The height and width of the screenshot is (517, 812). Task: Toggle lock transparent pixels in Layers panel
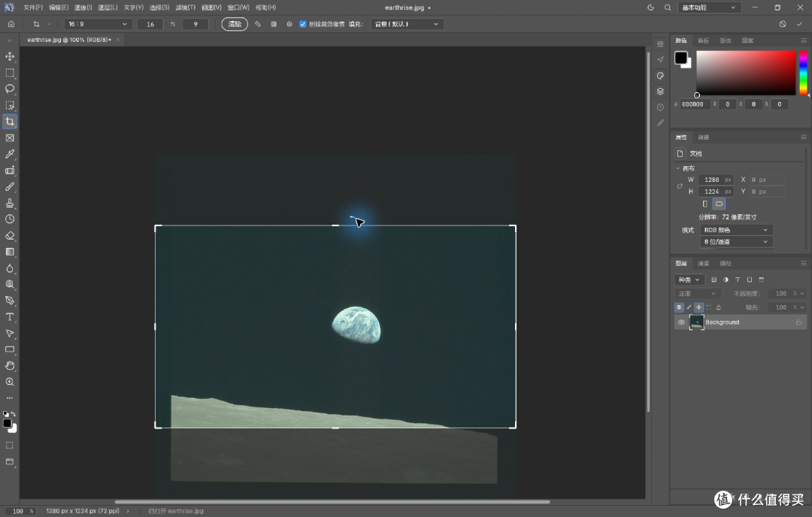click(x=679, y=307)
